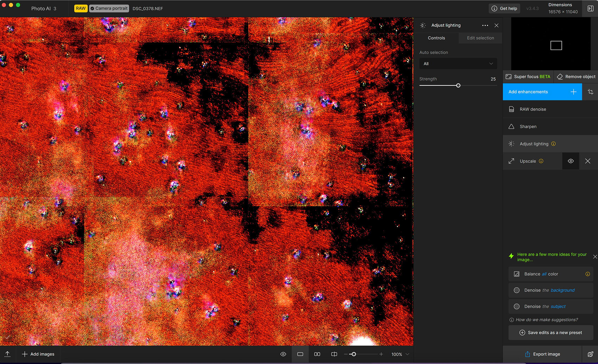The image size is (598, 364).
Task: Select the Controls tab
Action: [436, 38]
